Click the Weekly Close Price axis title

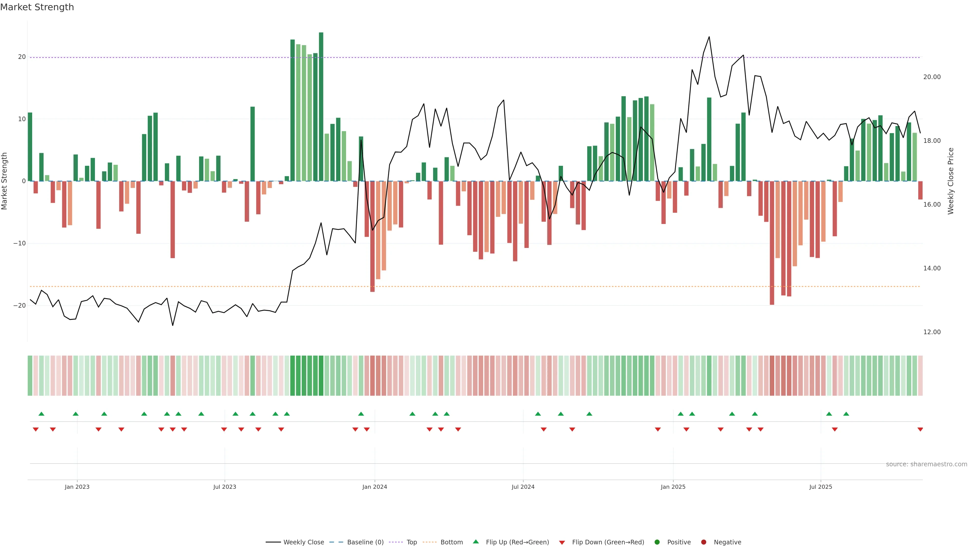coord(951,181)
